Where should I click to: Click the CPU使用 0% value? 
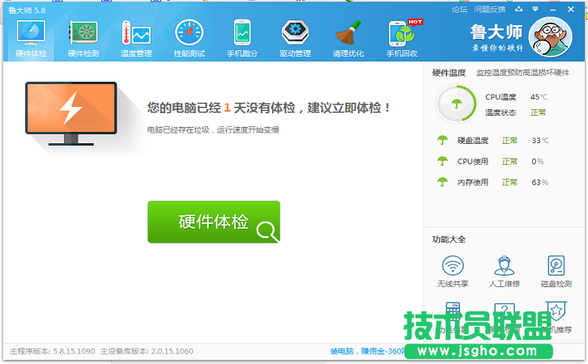click(x=537, y=162)
